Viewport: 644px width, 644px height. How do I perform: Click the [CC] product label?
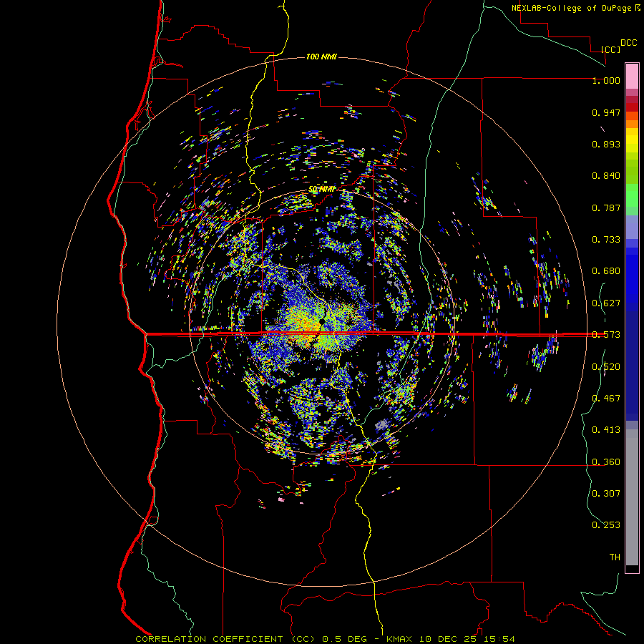coord(611,49)
